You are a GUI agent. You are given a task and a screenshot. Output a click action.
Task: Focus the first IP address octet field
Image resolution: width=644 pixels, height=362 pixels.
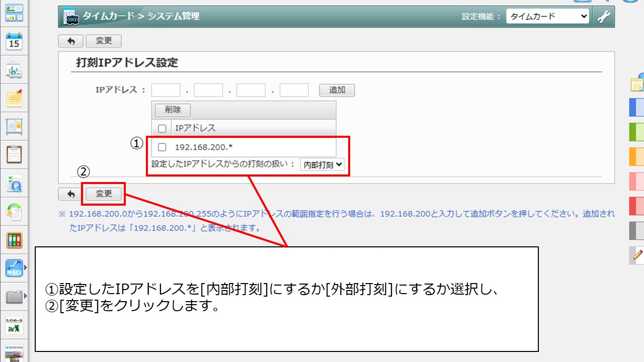(x=166, y=90)
